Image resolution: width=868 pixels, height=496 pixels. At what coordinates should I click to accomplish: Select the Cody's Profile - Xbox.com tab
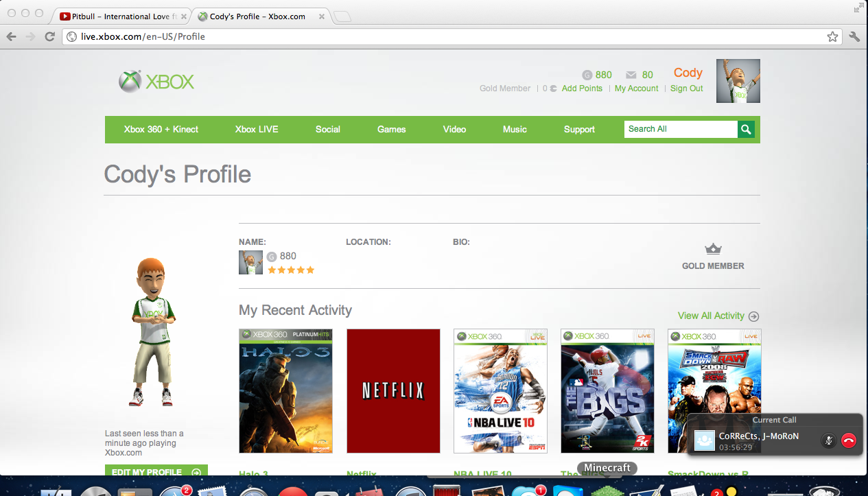click(x=261, y=16)
